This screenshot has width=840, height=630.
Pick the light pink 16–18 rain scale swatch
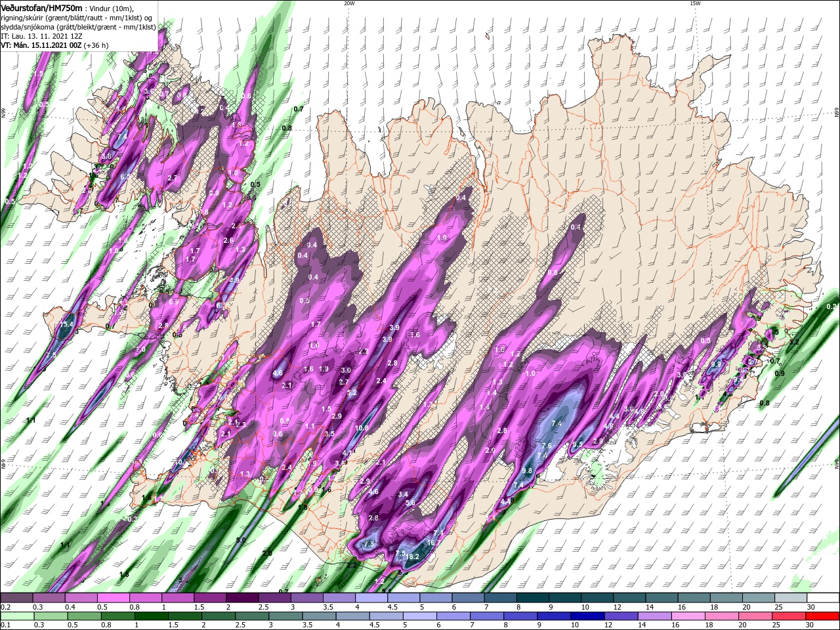[x=688, y=616]
